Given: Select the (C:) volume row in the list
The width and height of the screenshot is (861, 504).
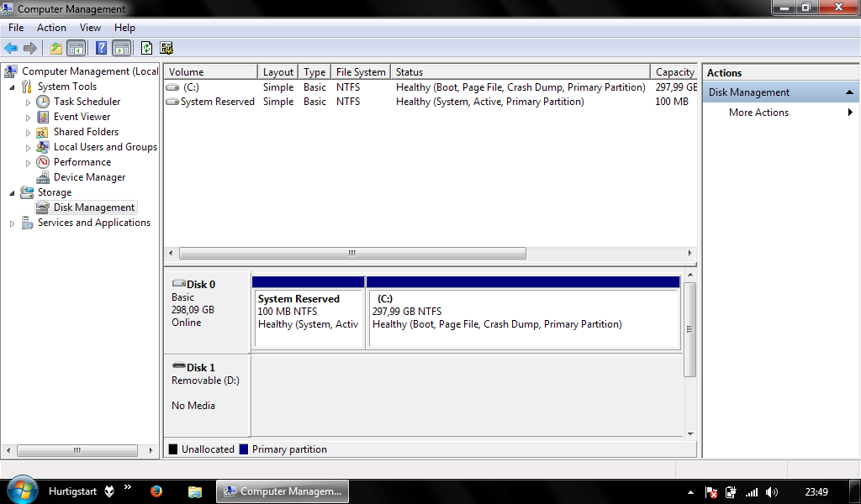Looking at the screenshot, I should [430, 87].
